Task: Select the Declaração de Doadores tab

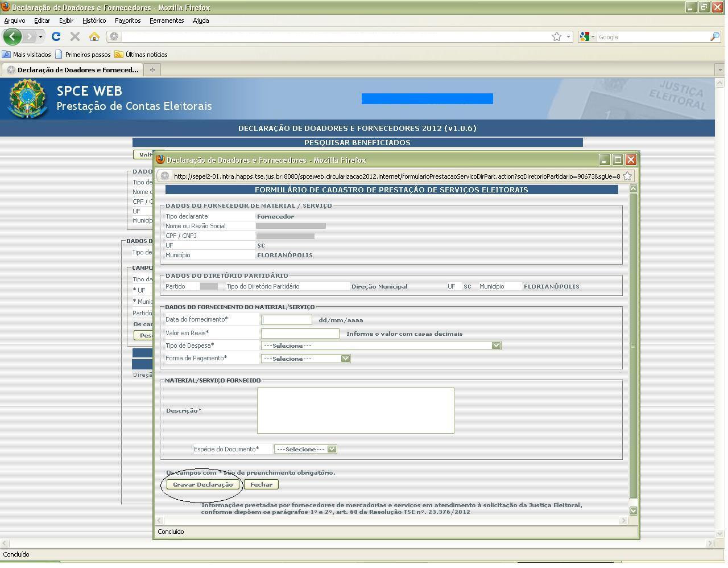Action: (72, 70)
